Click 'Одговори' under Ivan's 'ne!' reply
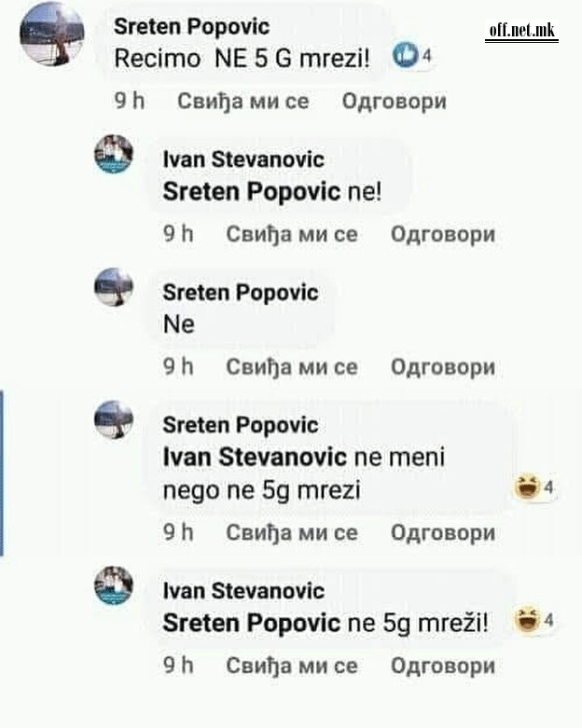This screenshot has height=728, width=582. point(443,234)
